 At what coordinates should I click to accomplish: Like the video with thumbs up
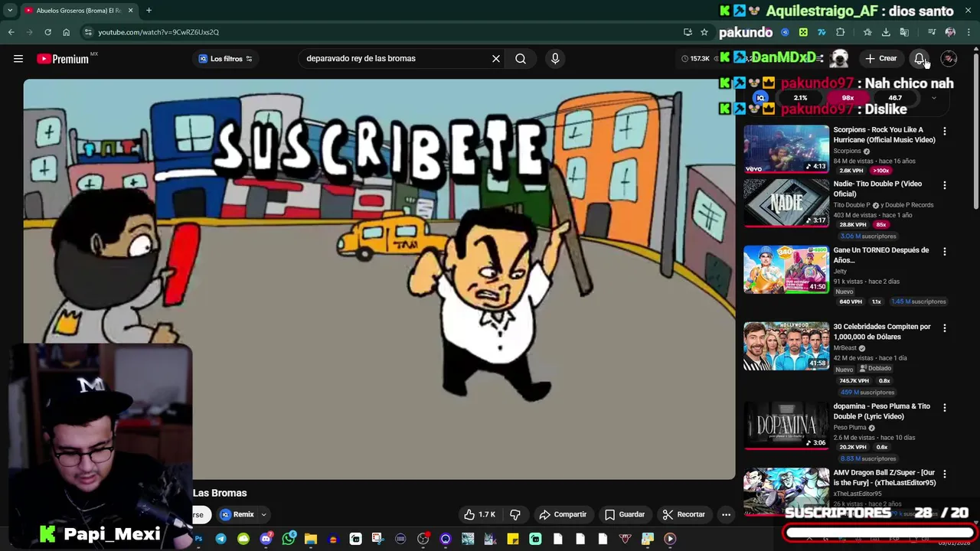pos(479,514)
